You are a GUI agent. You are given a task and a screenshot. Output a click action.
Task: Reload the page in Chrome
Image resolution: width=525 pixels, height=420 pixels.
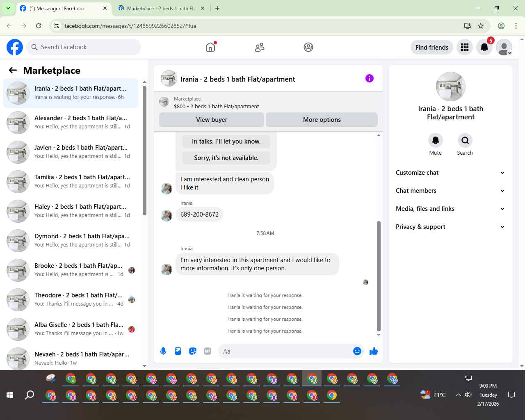[x=39, y=26]
